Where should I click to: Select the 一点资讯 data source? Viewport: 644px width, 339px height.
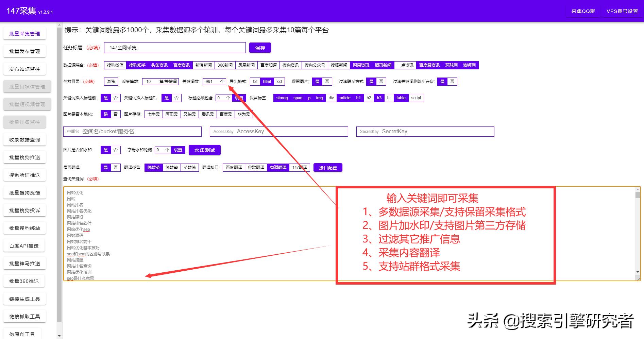pos(405,65)
